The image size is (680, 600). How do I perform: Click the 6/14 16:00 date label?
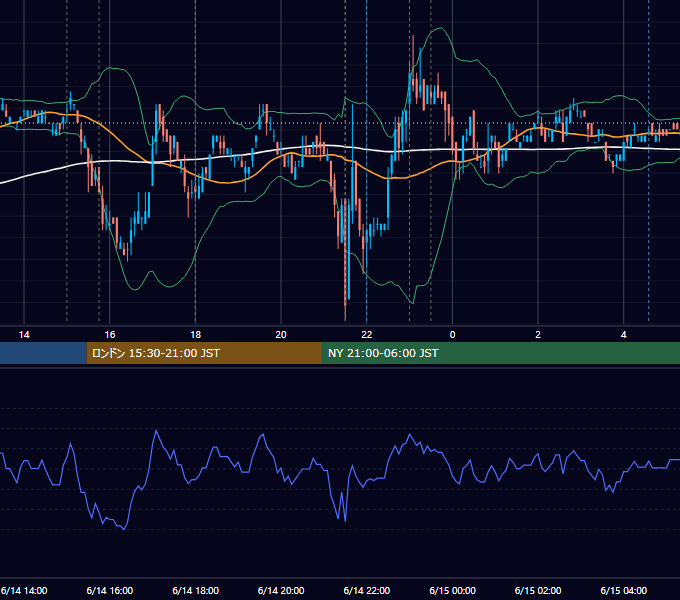[x=110, y=590]
